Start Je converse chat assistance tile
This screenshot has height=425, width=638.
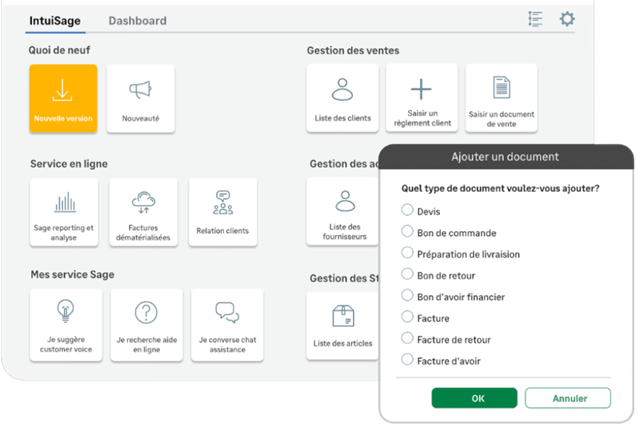click(227, 322)
